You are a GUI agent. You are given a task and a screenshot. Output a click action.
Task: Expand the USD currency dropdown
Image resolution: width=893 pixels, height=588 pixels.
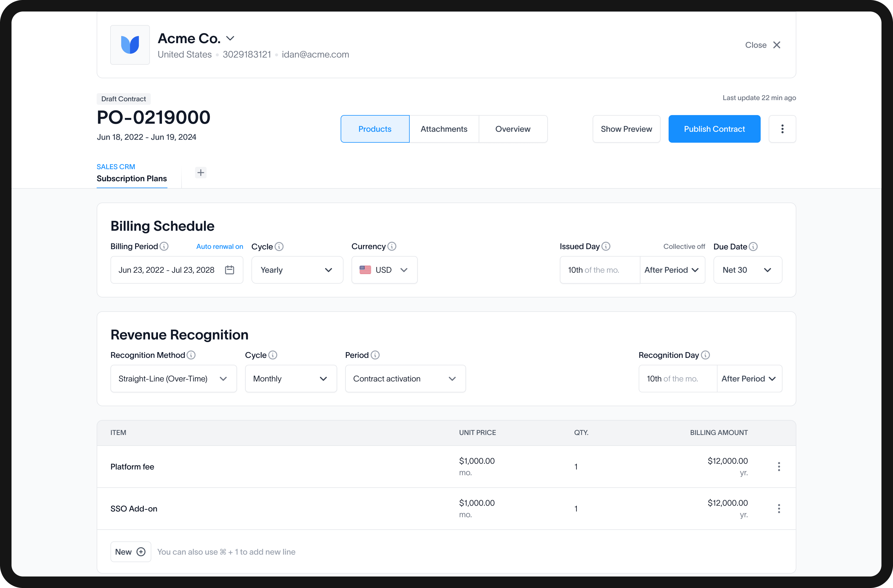coord(384,270)
